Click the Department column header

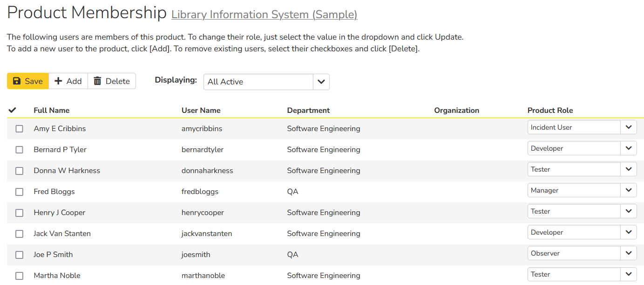point(308,111)
